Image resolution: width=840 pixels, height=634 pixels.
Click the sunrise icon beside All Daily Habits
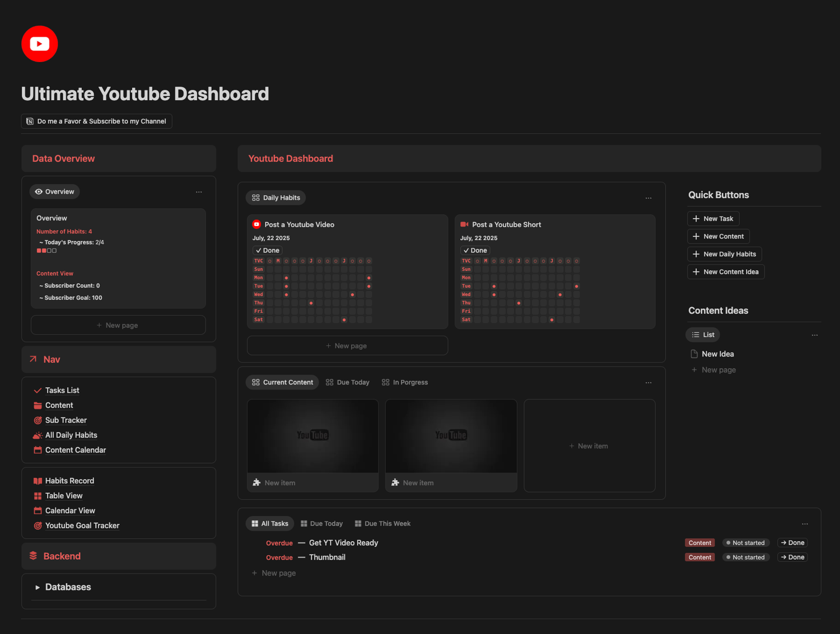pos(38,435)
